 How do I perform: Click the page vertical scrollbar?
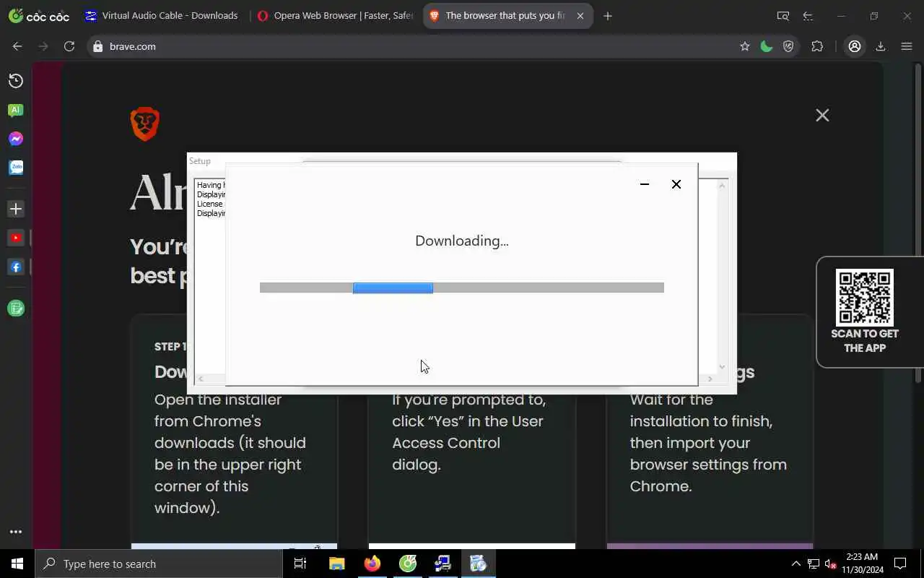pyautogui.click(x=918, y=224)
